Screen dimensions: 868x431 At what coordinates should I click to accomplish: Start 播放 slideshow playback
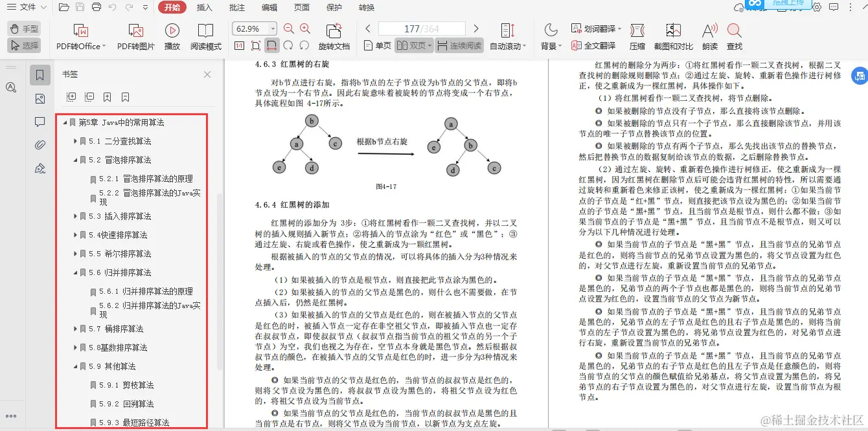click(x=171, y=35)
